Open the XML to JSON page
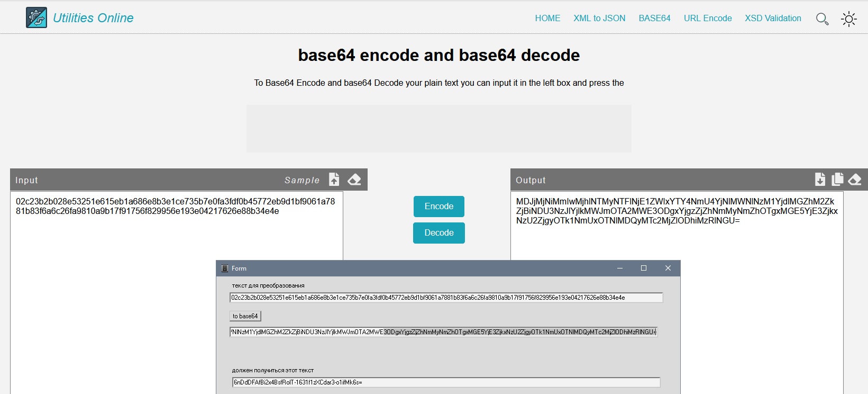 (x=599, y=19)
